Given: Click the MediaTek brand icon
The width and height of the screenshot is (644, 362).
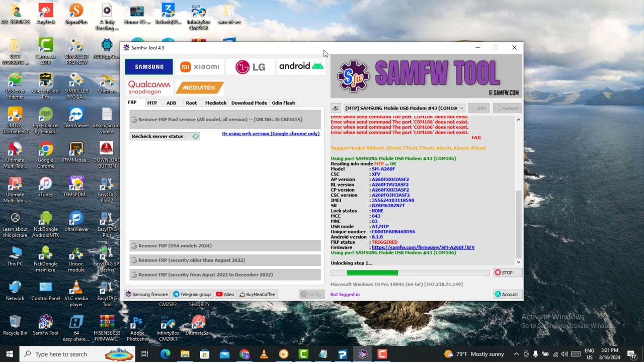Looking at the screenshot, I should click(199, 86).
